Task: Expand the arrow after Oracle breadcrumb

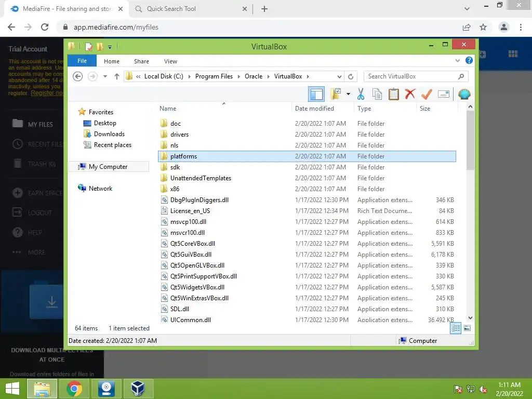Action: tap(269, 76)
